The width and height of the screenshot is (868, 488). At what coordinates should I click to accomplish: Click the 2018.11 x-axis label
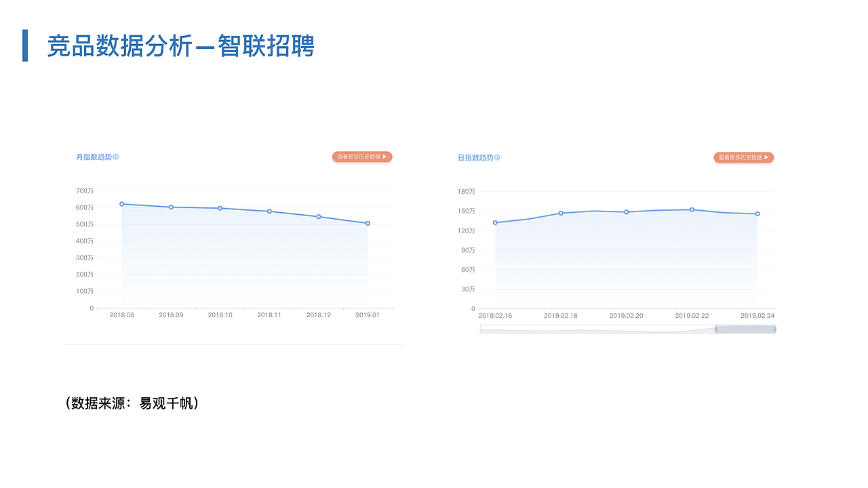coord(269,315)
